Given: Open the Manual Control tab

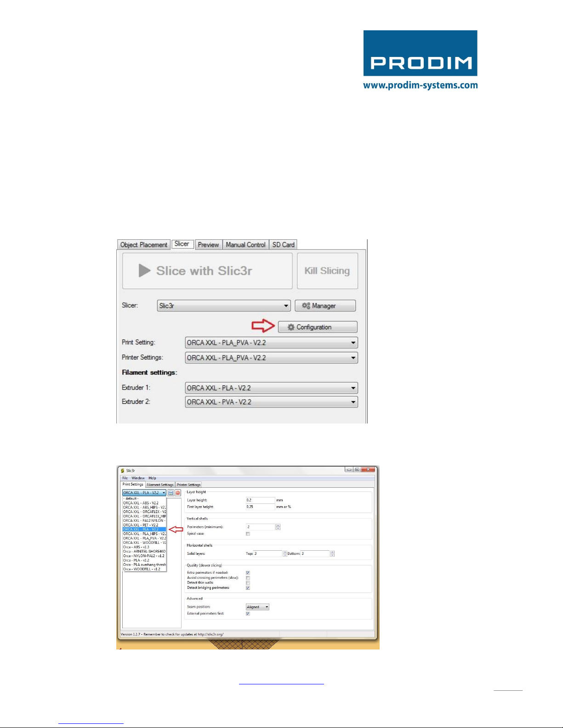Looking at the screenshot, I should (246, 245).
